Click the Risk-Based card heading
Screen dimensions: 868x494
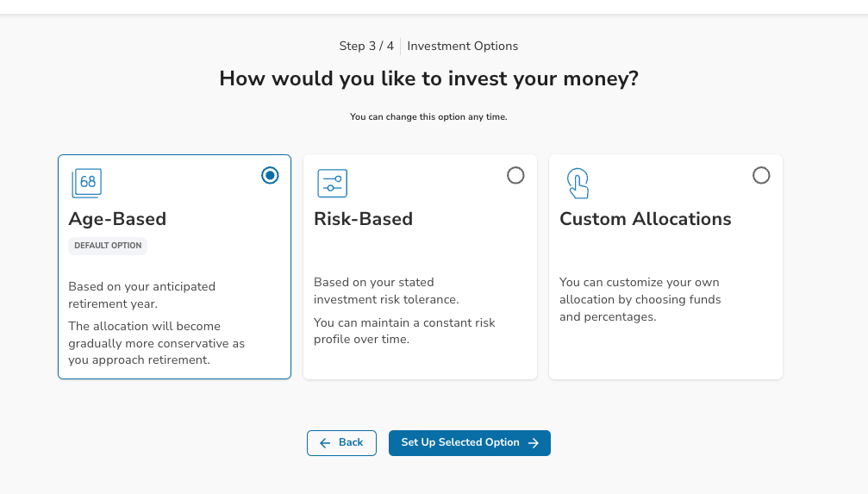coord(363,219)
